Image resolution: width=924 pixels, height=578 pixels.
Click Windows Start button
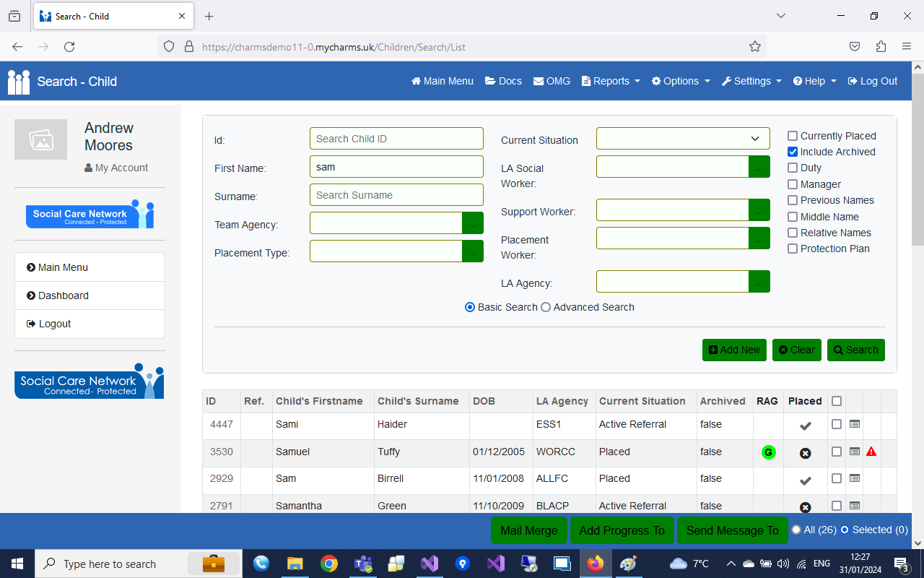click(17, 564)
